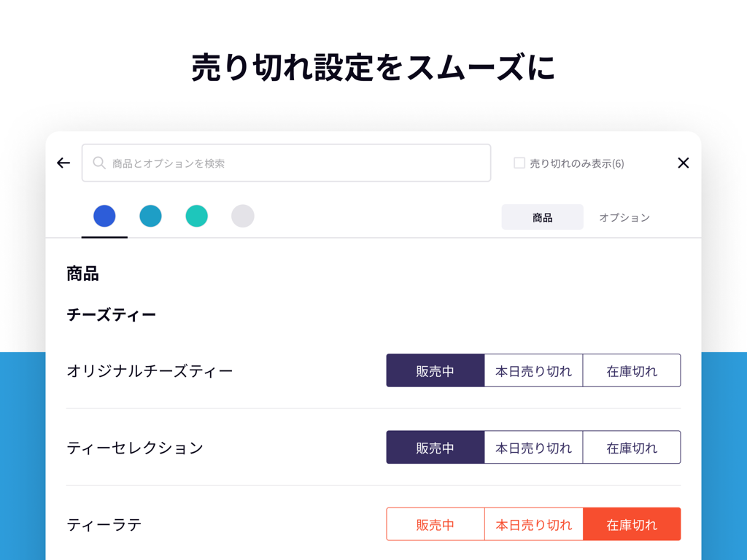Select the light blue category circle
Viewport: 747px width, 560px height.
pos(150,216)
